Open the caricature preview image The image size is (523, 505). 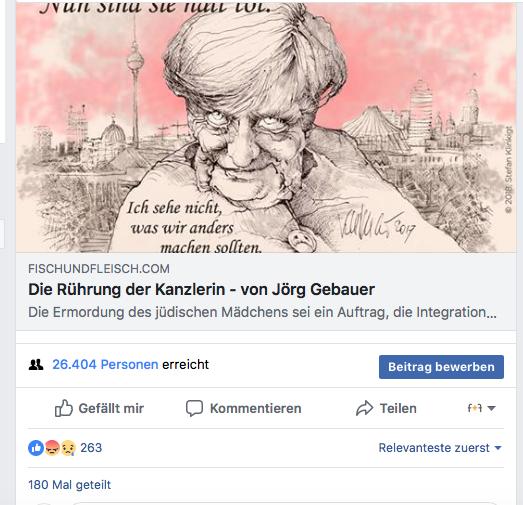[x=266, y=127]
